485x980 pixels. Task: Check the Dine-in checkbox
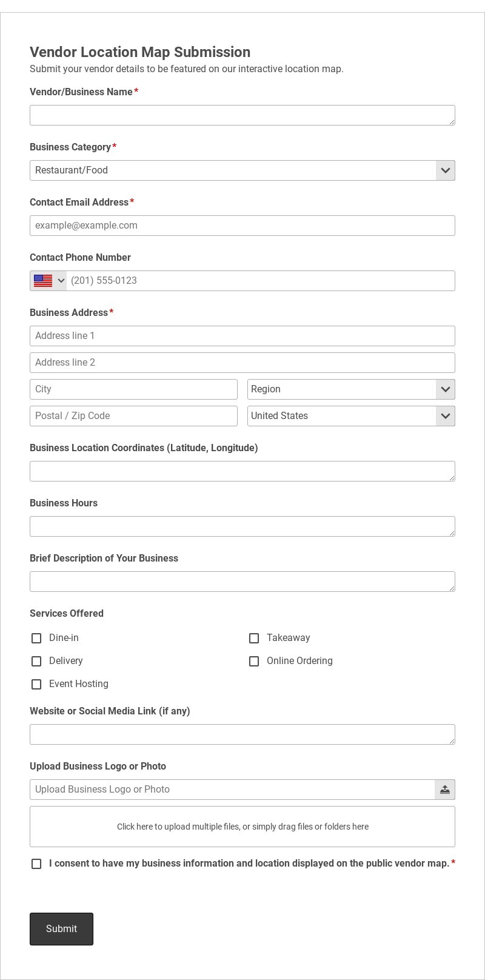[36, 638]
